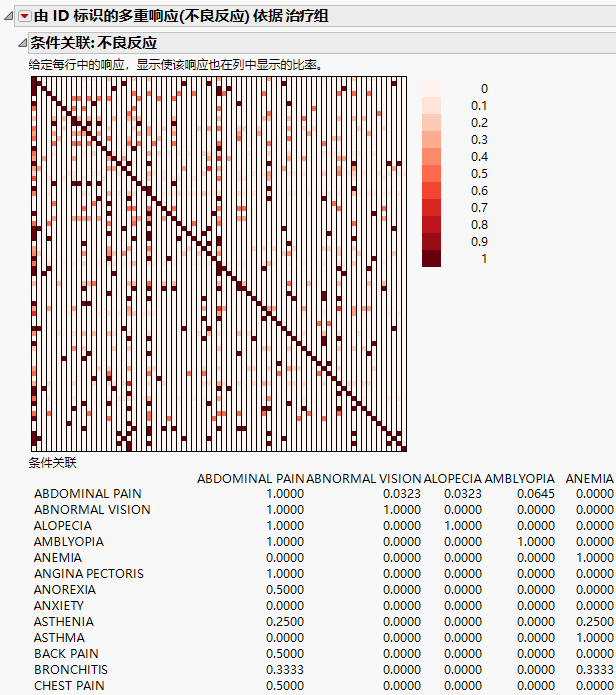Select the ASTHENIA row label
This screenshot has height=695, width=616.
(x=64, y=621)
